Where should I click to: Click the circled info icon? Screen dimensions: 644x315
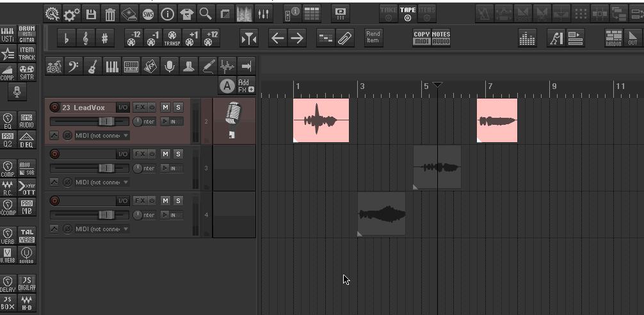(x=167, y=14)
